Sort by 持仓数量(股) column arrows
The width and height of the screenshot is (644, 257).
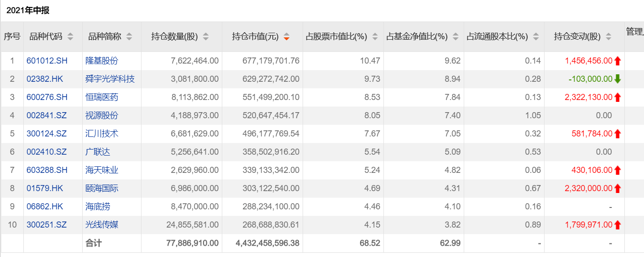pos(206,36)
